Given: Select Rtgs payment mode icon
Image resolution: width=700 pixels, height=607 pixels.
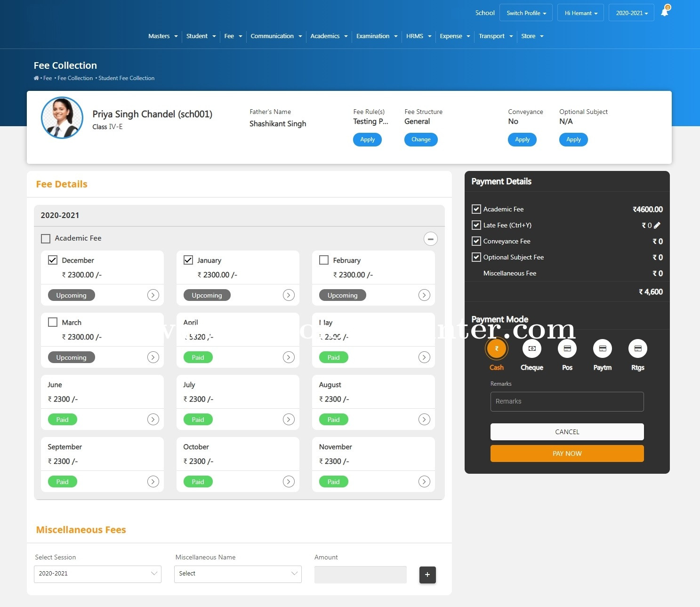Looking at the screenshot, I should point(638,348).
